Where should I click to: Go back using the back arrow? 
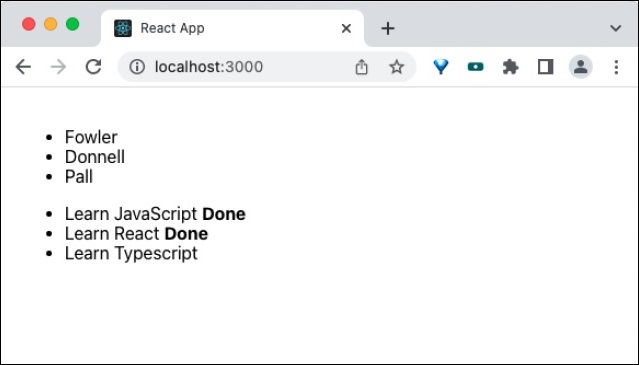23,67
